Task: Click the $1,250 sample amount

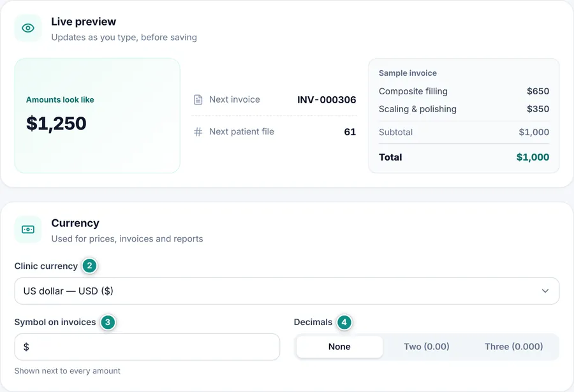Action: [56, 124]
